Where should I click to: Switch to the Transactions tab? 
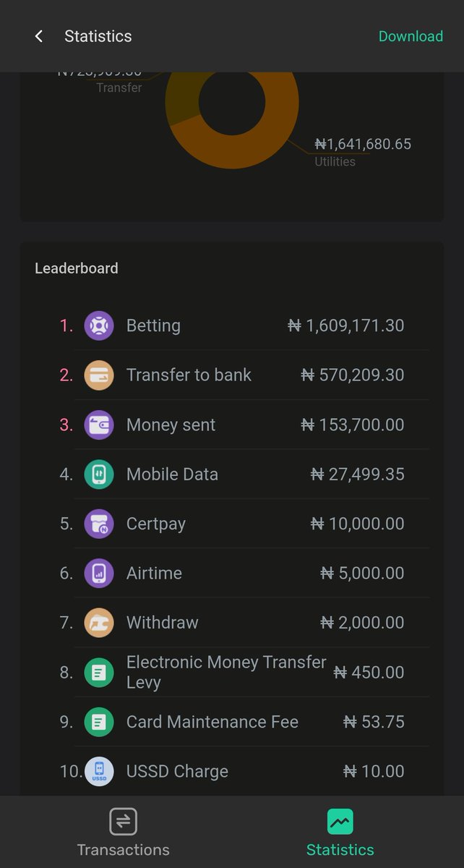pos(124,833)
